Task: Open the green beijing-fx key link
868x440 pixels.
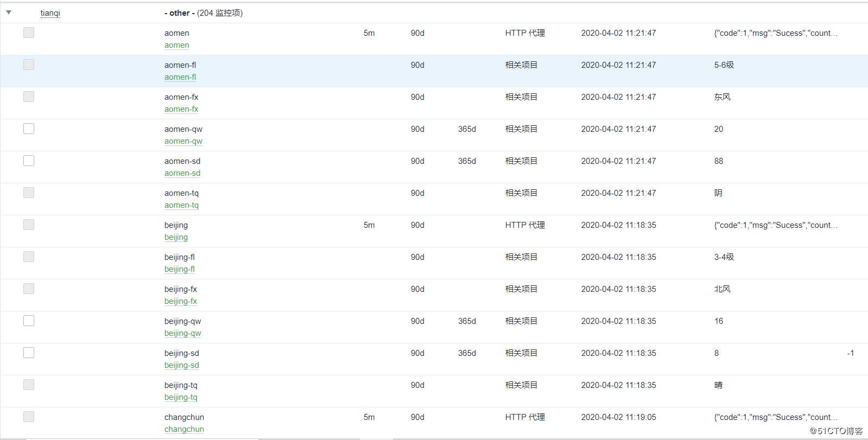Action: tap(181, 301)
